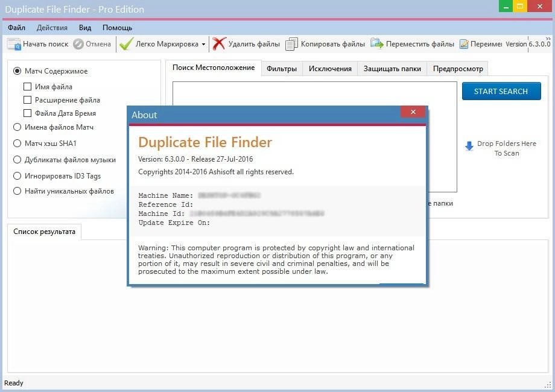Select the Матч Содержимое radio option
The height and width of the screenshot is (392, 555).
17,71
